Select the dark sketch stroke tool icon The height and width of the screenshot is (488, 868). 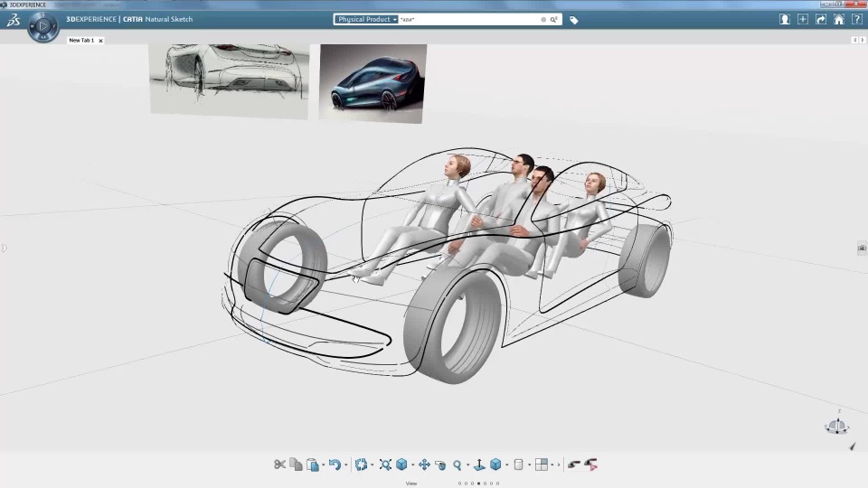pos(574,465)
